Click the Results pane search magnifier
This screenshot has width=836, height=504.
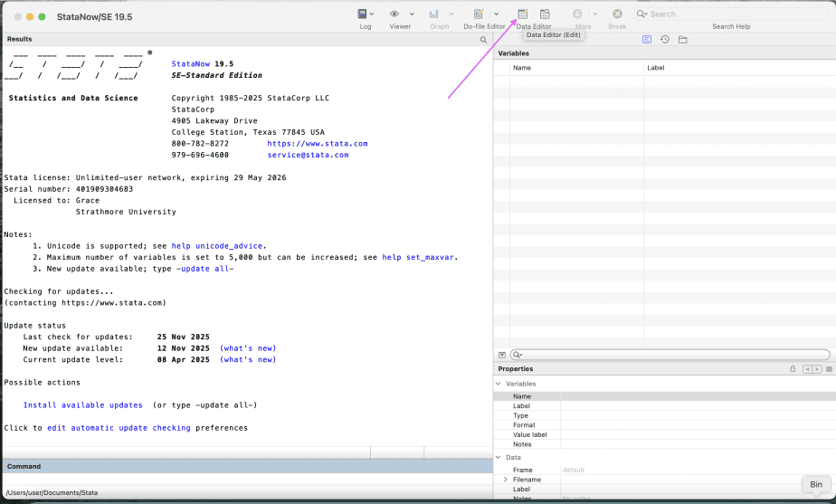(483, 40)
